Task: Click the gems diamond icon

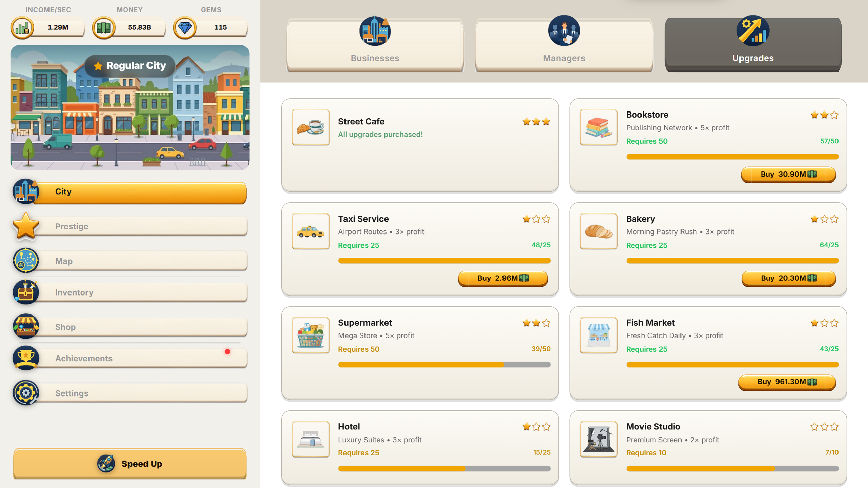Action: (x=185, y=28)
